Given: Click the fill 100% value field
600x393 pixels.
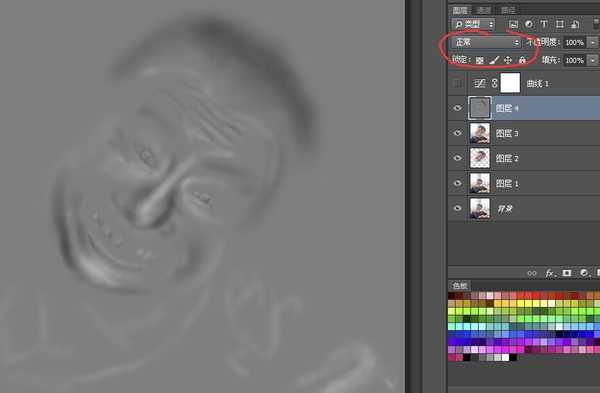Looking at the screenshot, I should click(x=575, y=60).
